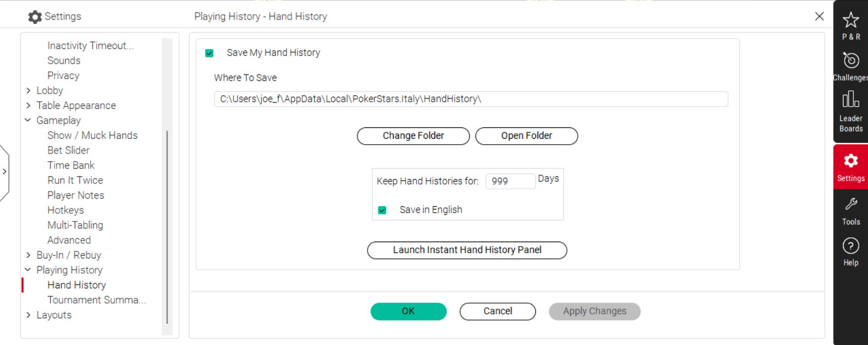The height and width of the screenshot is (345, 868).
Task: Open Show / Muck Hands settings
Action: [x=93, y=135]
